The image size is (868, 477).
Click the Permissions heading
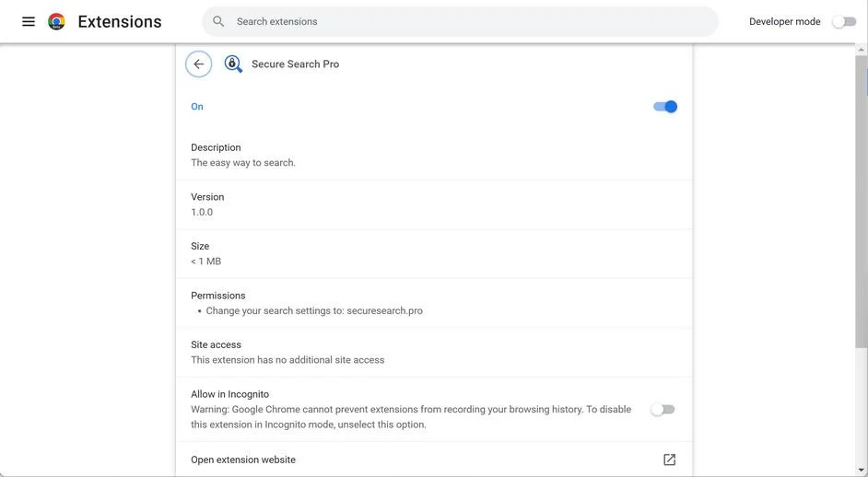[218, 296]
